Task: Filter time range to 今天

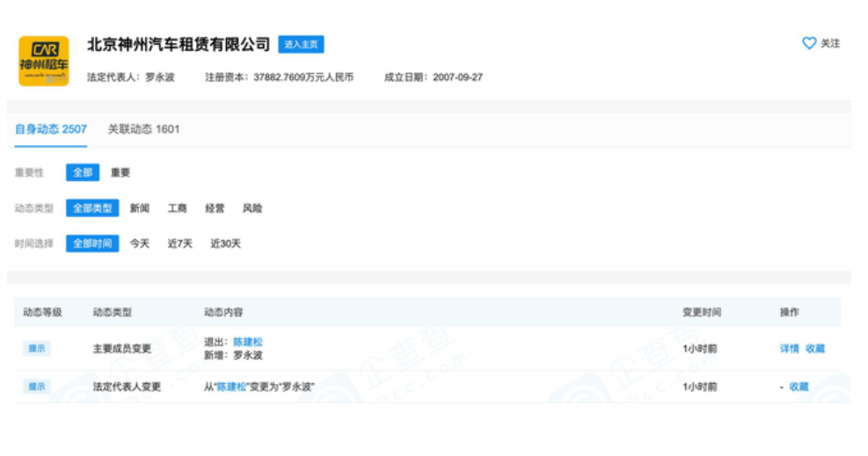Action: (140, 243)
